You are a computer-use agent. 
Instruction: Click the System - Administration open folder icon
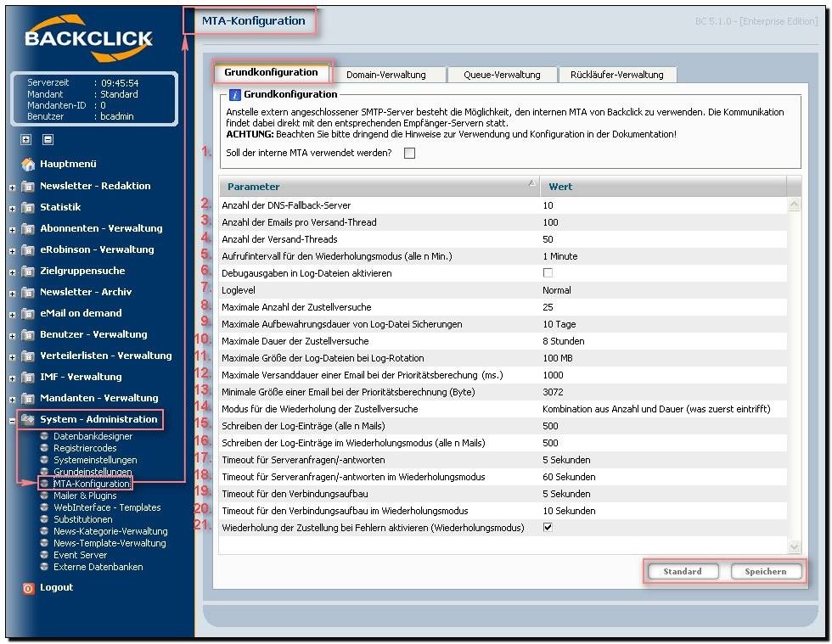click(27, 419)
